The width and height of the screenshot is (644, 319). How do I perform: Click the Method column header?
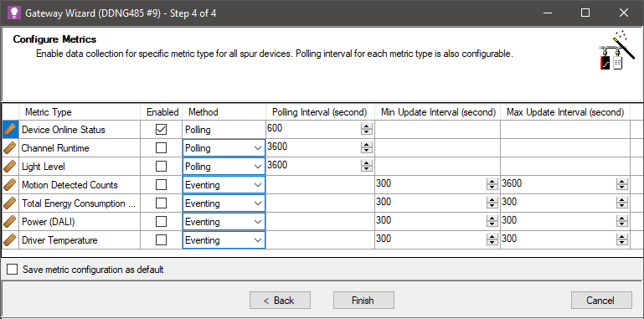coord(224,112)
